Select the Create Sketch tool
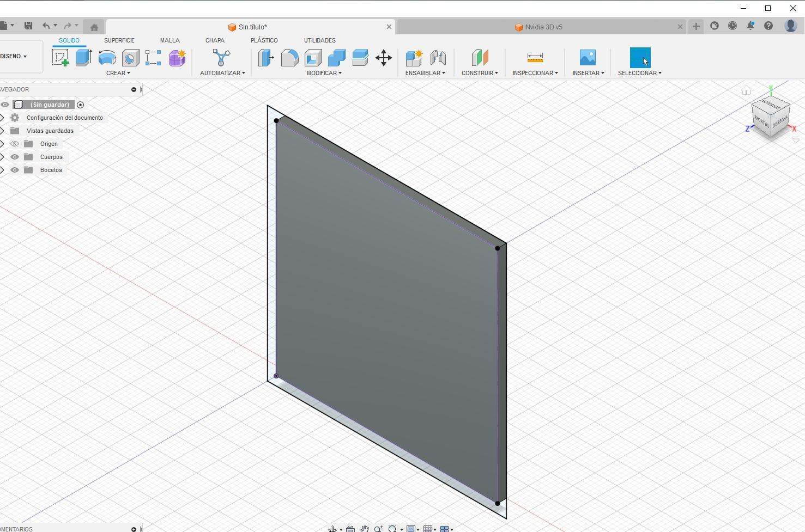This screenshot has height=532, width=805. click(x=60, y=58)
